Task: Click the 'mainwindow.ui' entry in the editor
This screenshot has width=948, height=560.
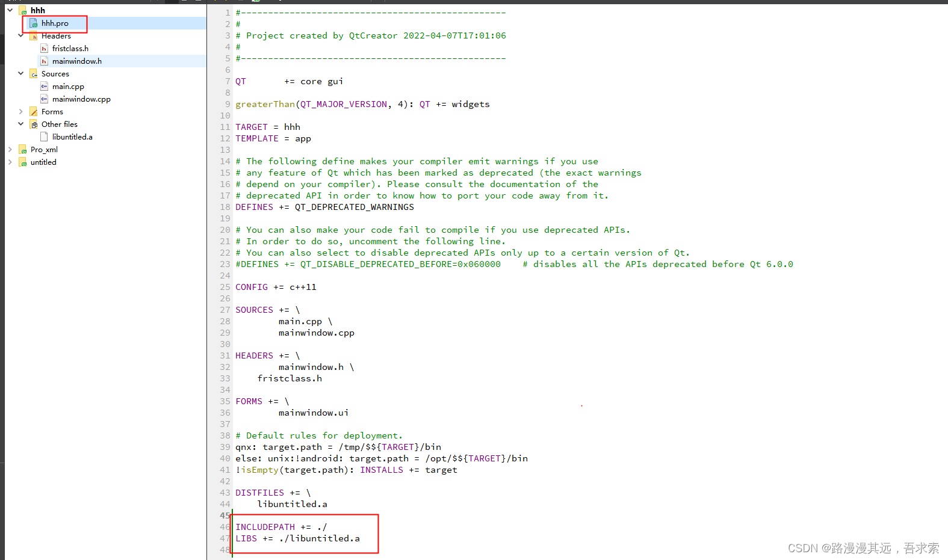Action: point(314,413)
